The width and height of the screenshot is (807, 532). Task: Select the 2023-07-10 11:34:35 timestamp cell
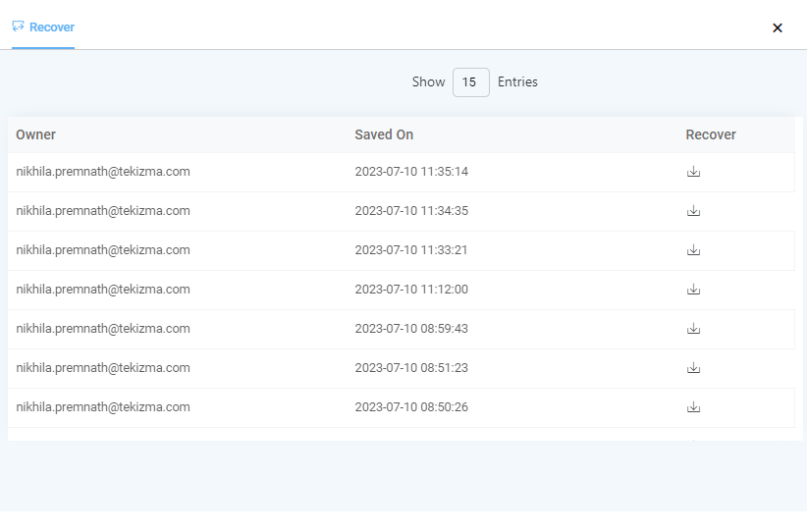pyautogui.click(x=411, y=211)
